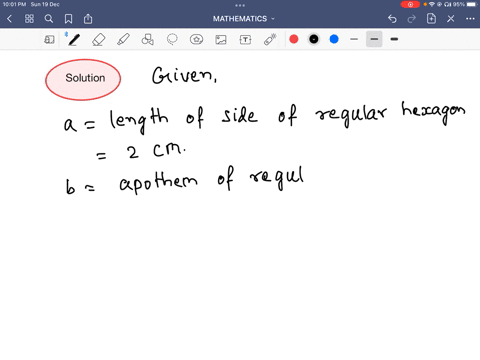The image size is (480, 360).
Task: Select the thickest stroke width
Action: click(394, 39)
